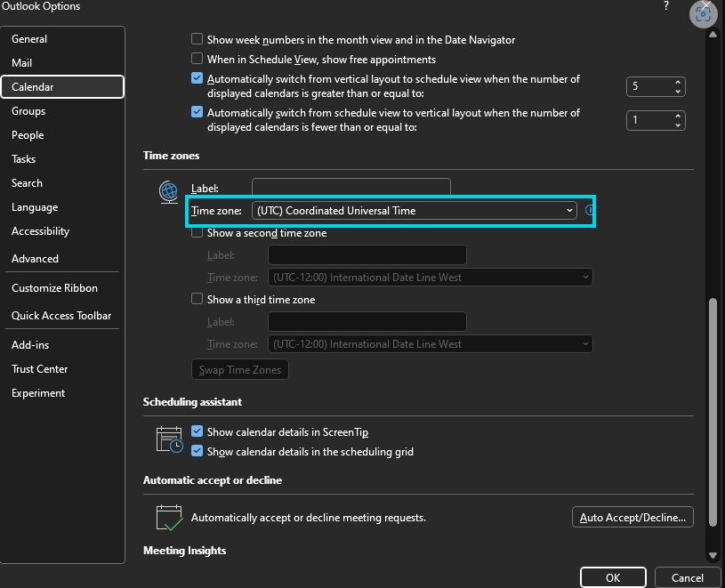Image resolution: width=725 pixels, height=588 pixels.
Task: Select the Calendar options category
Action: (x=62, y=87)
